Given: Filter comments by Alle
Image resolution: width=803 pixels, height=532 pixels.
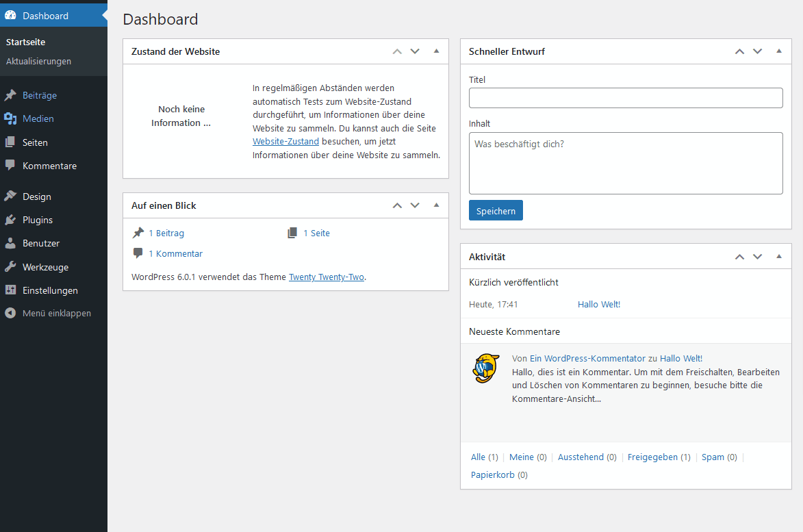Looking at the screenshot, I should (x=478, y=457).
